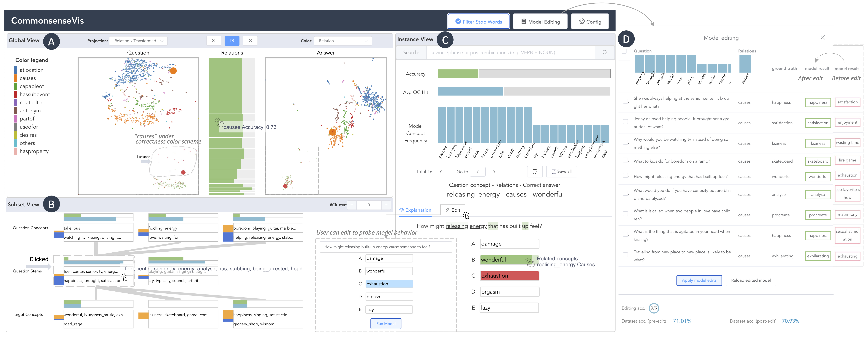Increase cluster count with plus button
The width and height of the screenshot is (868, 337).
[x=386, y=205]
